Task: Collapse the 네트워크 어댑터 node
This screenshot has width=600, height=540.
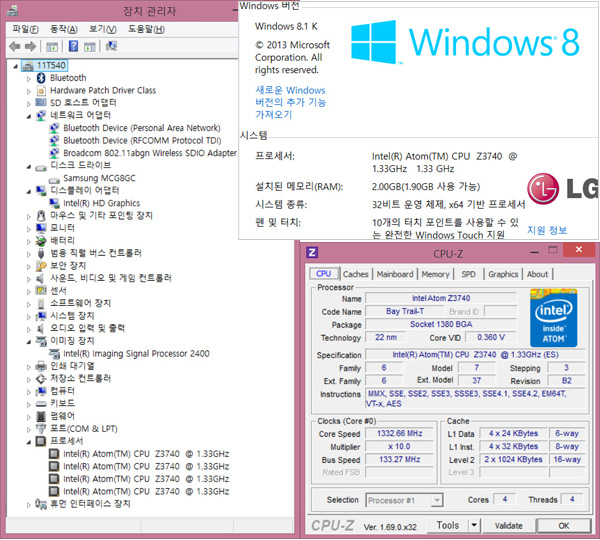Action: (x=29, y=116)
